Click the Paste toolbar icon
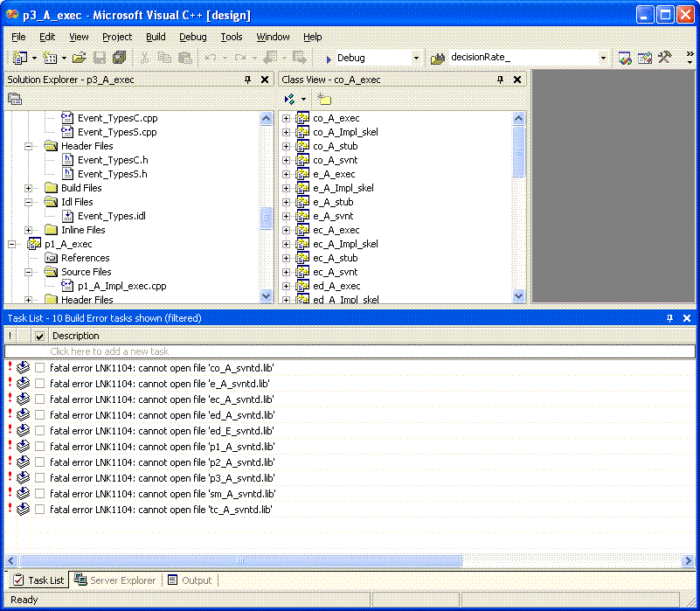The height and width of the screenshot is (611, 700). pos(184,58)
